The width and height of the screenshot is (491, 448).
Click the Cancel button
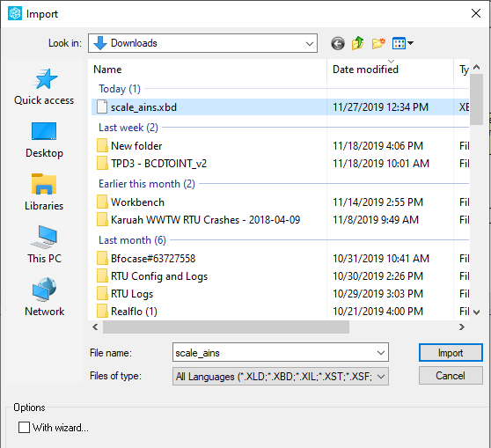click(x=451, y=376)
